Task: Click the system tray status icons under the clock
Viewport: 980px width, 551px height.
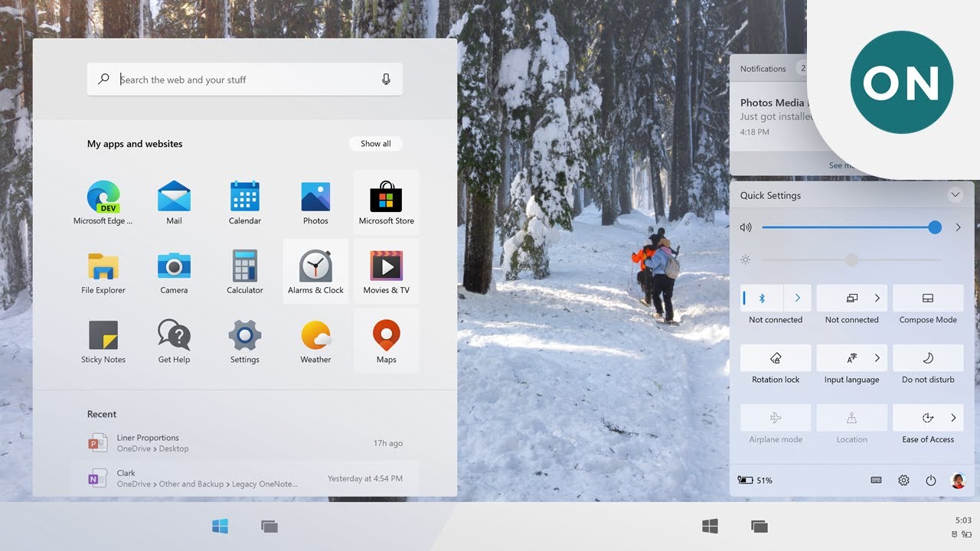Action: click(962, 533)
